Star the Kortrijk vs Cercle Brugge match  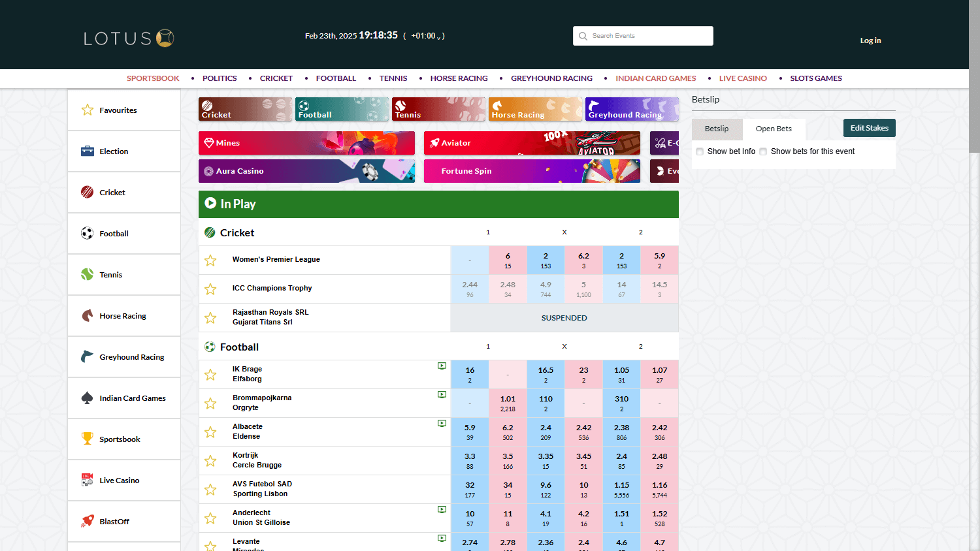210,460
